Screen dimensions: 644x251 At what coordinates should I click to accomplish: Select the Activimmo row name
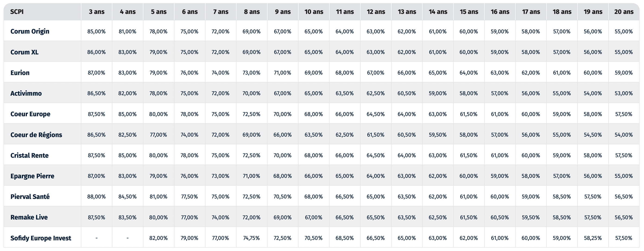pyautogui.click(x=26, y=93)
